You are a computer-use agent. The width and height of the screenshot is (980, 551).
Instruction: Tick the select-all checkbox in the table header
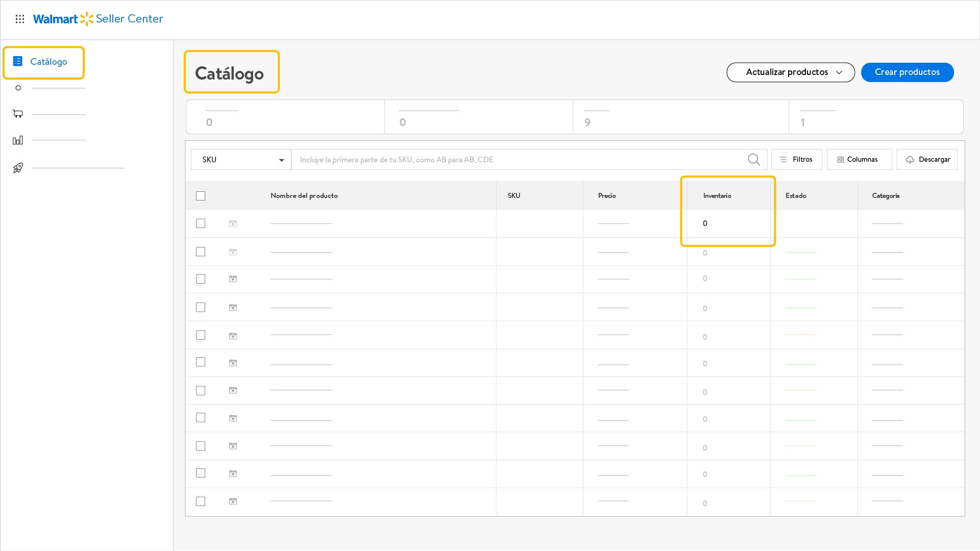point(201,196)
